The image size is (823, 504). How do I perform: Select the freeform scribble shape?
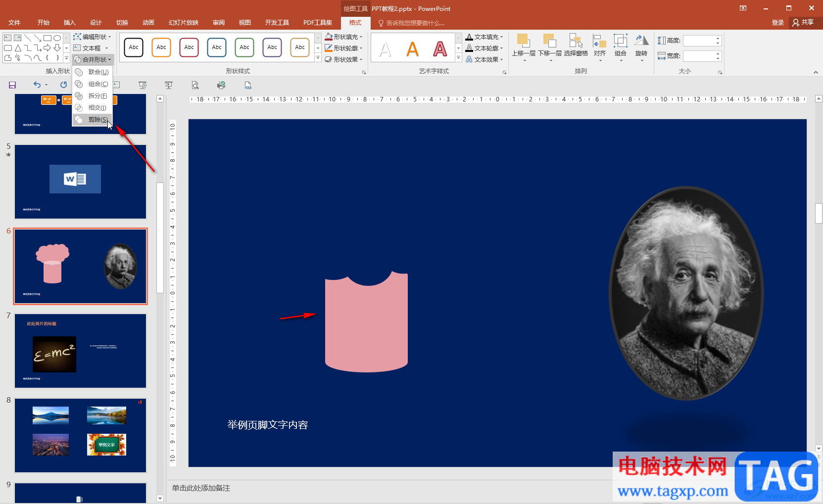[x=18, y=58]
